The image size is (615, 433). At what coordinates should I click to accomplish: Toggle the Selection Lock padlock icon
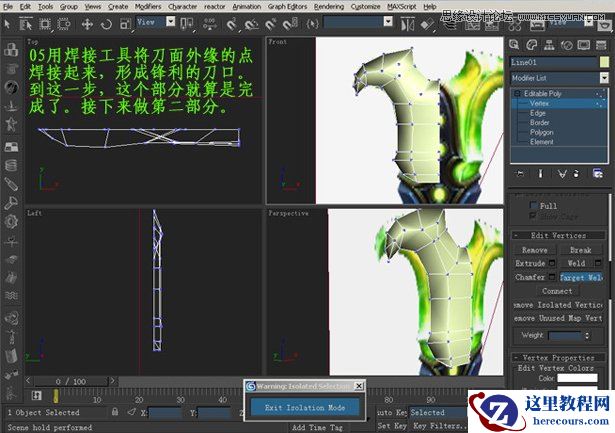pos(115,412)
